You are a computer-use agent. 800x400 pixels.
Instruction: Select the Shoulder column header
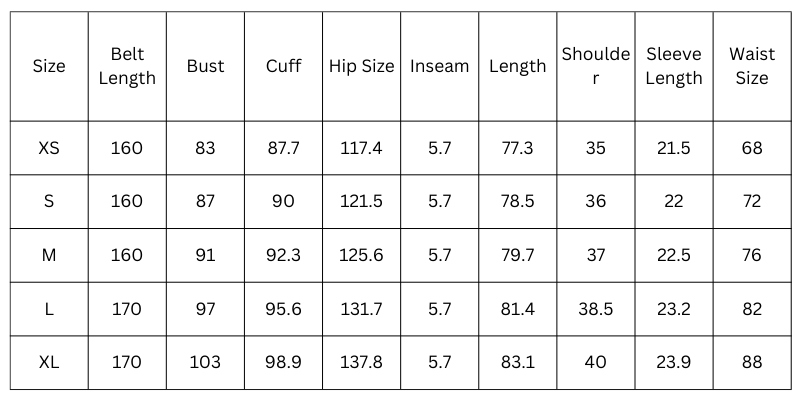click(x=596, y=66)
